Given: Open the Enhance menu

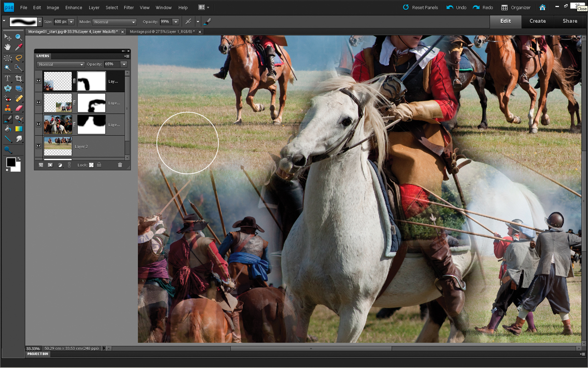Looking at the screenshot, I should click(73, 7).
